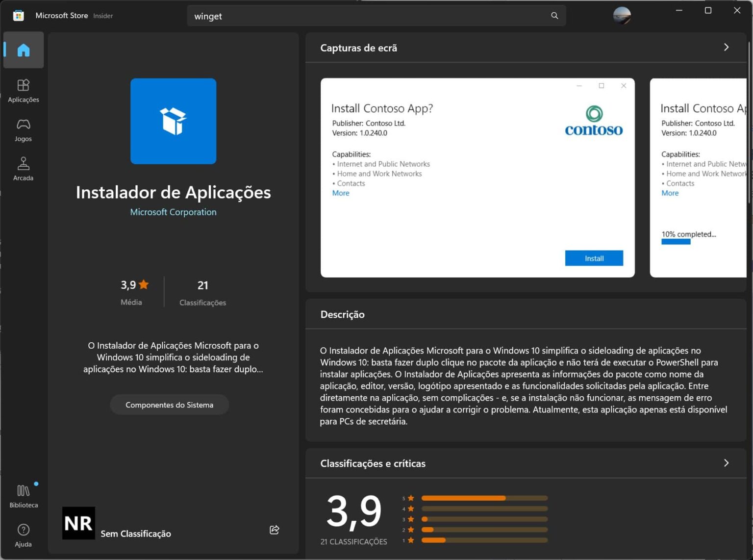Click the 5-star row star icon
The image size is (753, 560).
pos(410,498)
